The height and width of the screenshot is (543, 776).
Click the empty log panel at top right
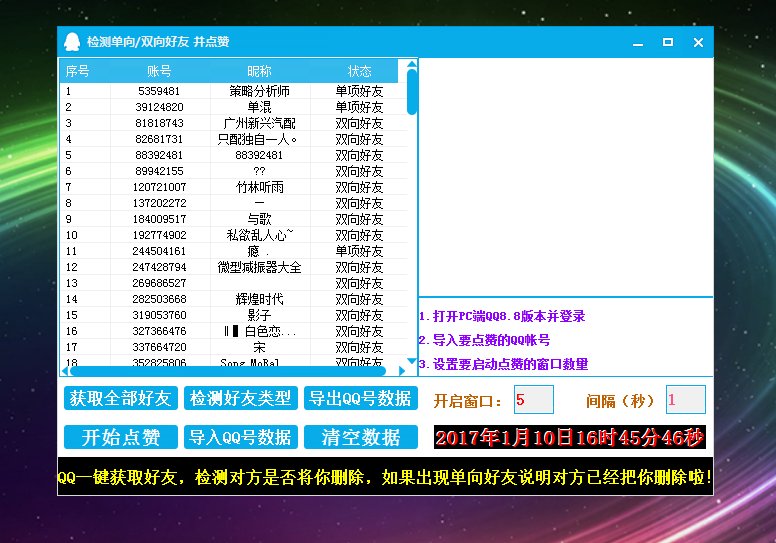[566, 177]
